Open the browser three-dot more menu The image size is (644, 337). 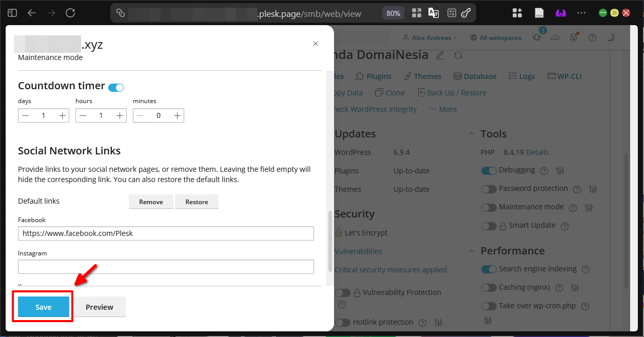coord(581,13)
